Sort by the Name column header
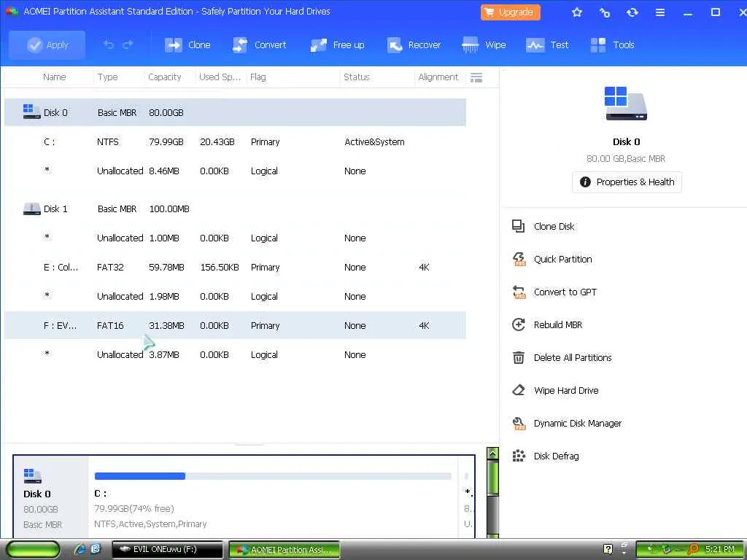 pyautogui.click(x=54, y=77)
